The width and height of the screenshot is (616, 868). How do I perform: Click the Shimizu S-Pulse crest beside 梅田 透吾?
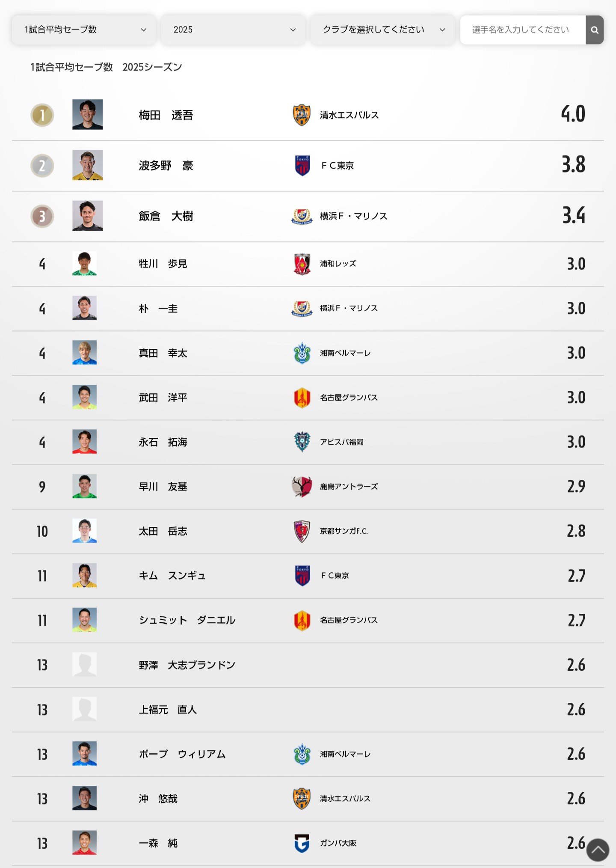(302, 115)
